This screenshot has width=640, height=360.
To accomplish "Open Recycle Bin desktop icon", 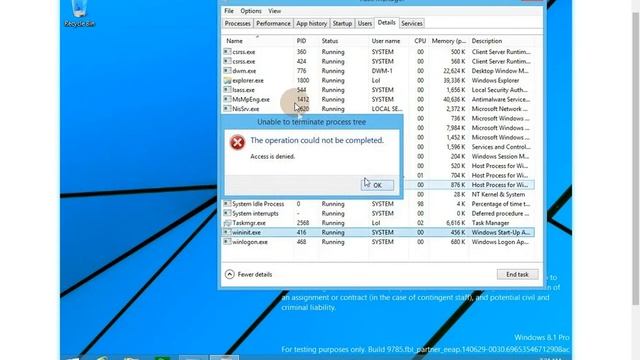I will click(79, 13).
